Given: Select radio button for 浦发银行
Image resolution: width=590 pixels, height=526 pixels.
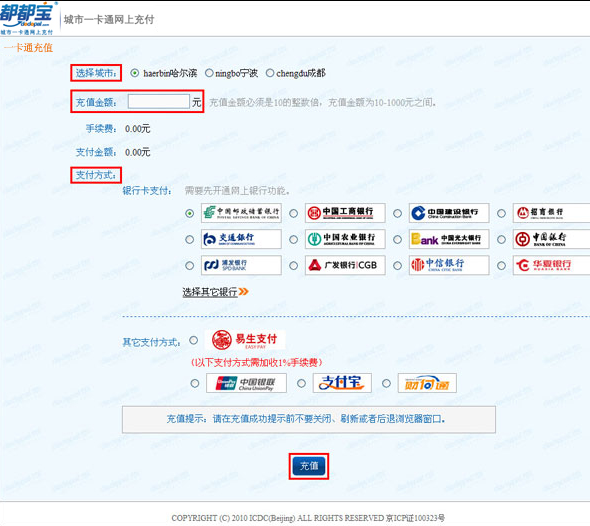Looking at the screenshot, I should pyautogui.click(x=190, y=266).
